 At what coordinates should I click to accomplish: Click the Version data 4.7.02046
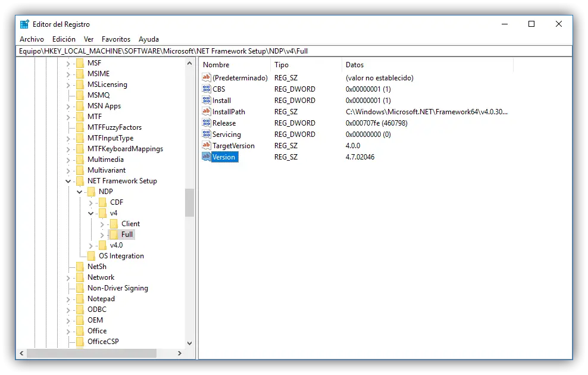360,157
